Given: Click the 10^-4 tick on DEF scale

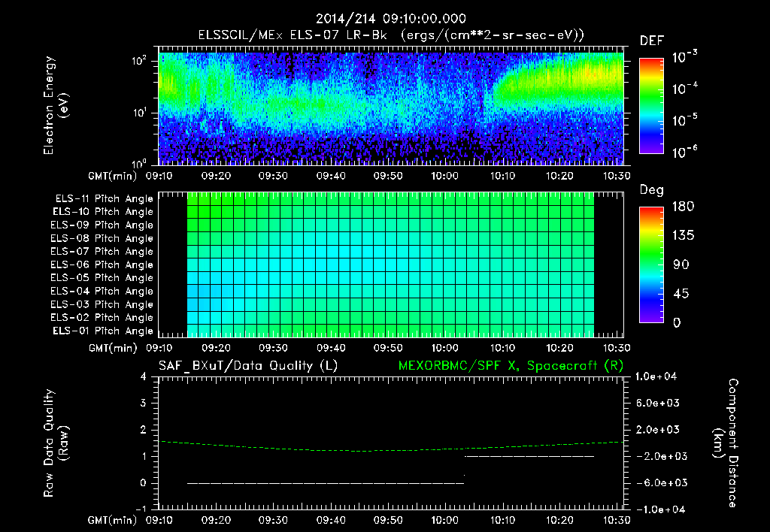Looking at the screenshot, I should point(685,89).
